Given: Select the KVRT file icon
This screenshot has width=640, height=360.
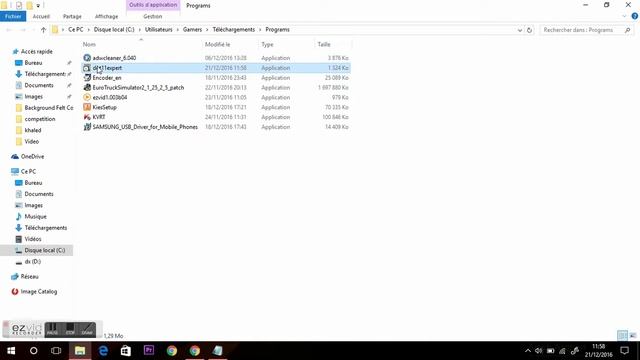Looking at the screenshot, I should 87,117.
